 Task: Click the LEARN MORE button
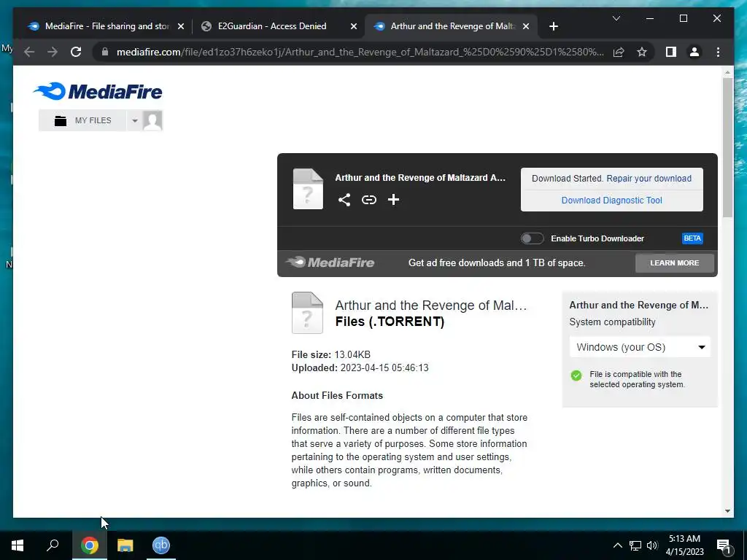coord(675,262)
